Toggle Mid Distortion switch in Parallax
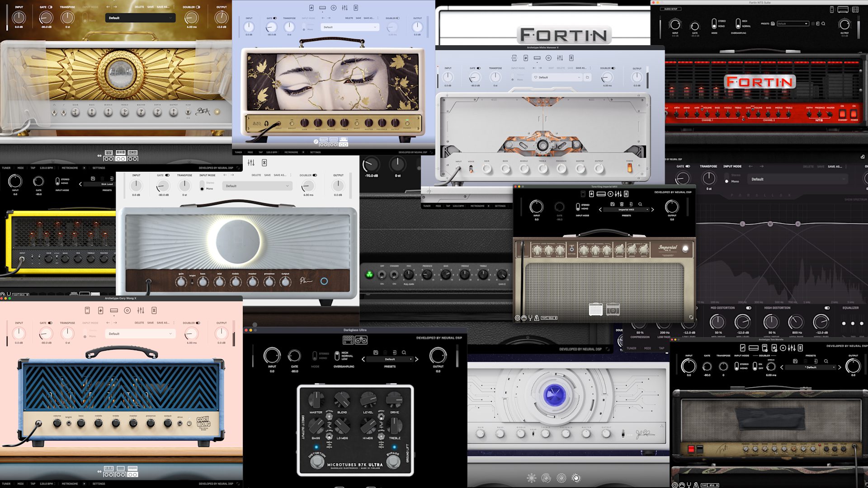 point(749,308)
